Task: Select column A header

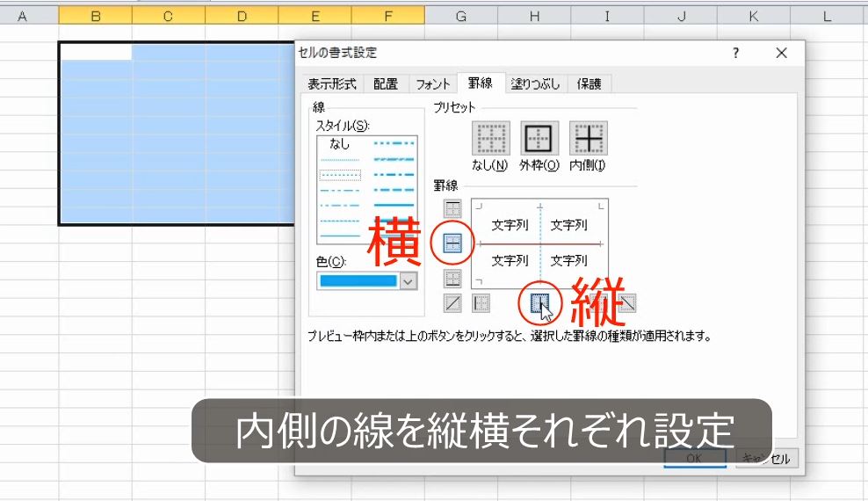Action: (22, 16)
